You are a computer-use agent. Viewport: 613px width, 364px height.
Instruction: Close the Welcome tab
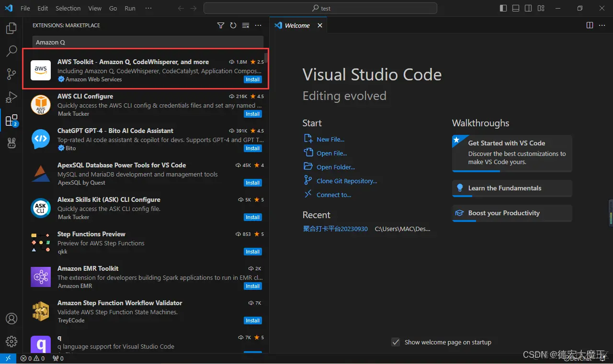pyautogui.click(x=320, y=25)
